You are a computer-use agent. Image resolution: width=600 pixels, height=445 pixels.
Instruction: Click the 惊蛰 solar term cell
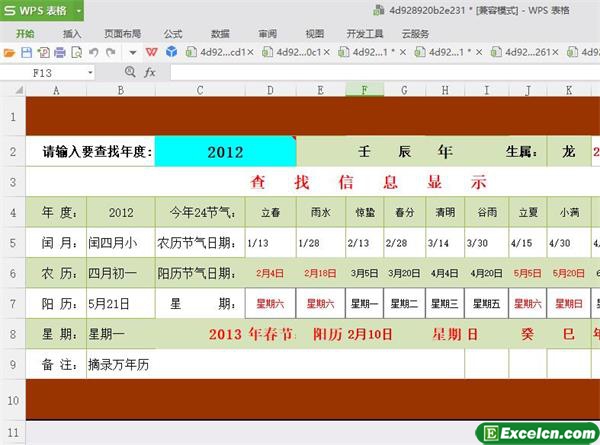point(365,212)
